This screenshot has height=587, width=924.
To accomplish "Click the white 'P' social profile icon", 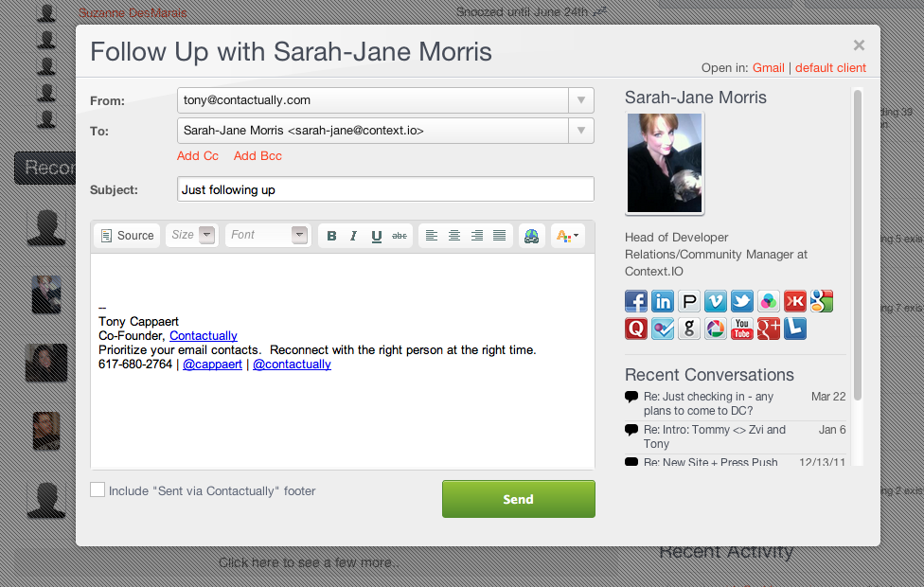I will coord(689,301).
